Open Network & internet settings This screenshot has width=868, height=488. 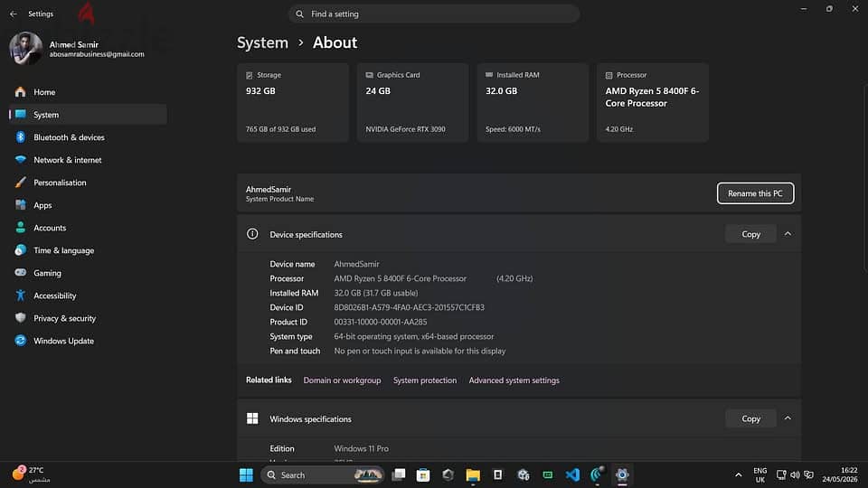pyautogui.click(x=88, y=160)
